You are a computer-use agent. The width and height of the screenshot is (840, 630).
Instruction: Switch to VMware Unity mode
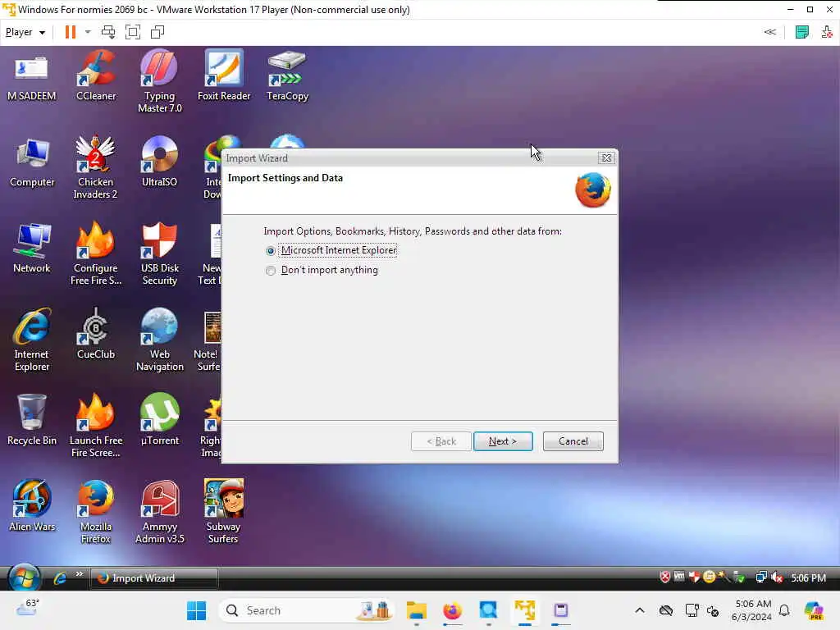157,32
